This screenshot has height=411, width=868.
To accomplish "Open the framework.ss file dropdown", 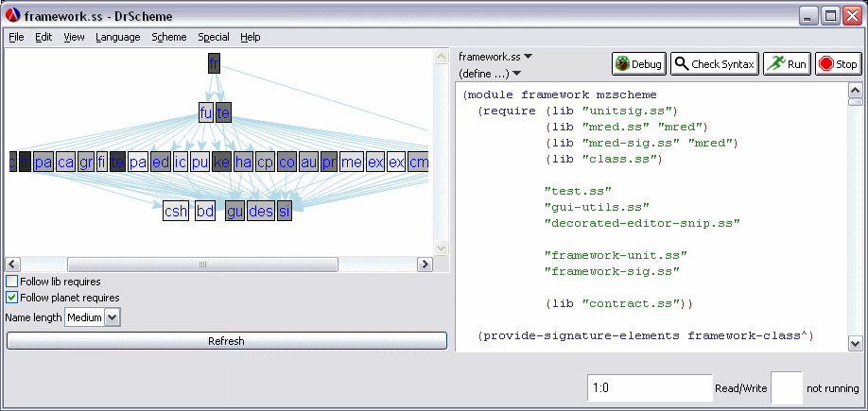I will click(495, 57).
